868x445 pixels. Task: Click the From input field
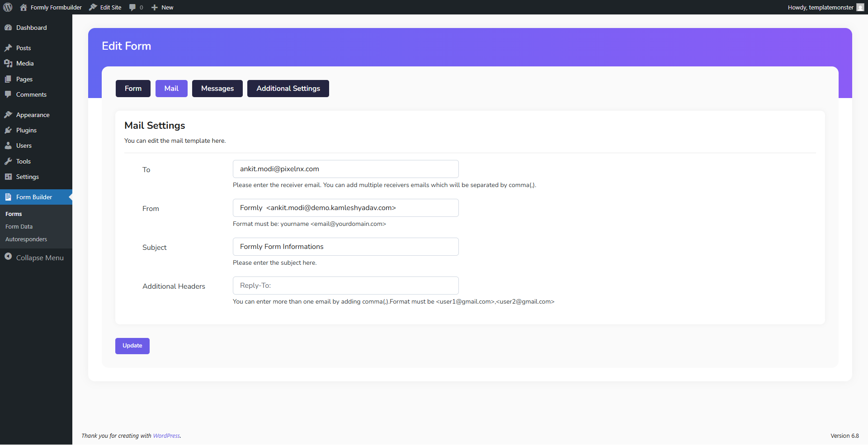[346, 208]
